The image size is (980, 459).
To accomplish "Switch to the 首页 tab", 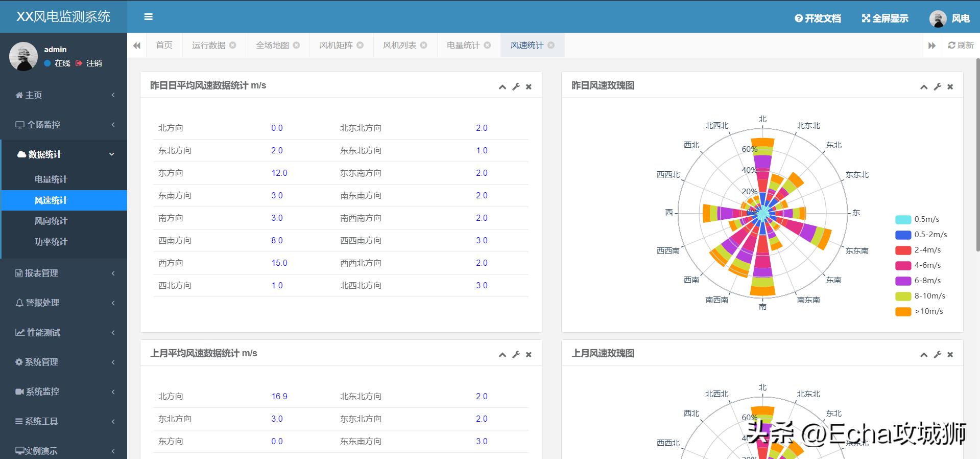I will 164,45.
